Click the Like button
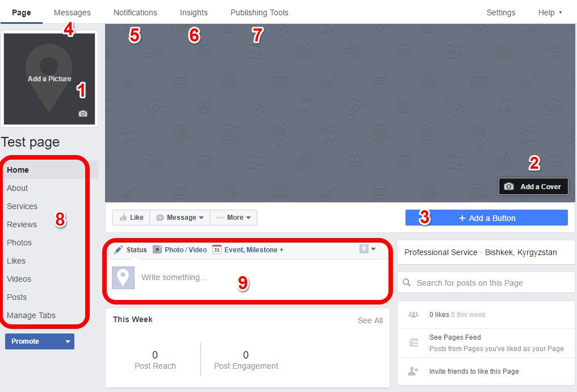This screenshot has width=577, height=392. (131, 218)
